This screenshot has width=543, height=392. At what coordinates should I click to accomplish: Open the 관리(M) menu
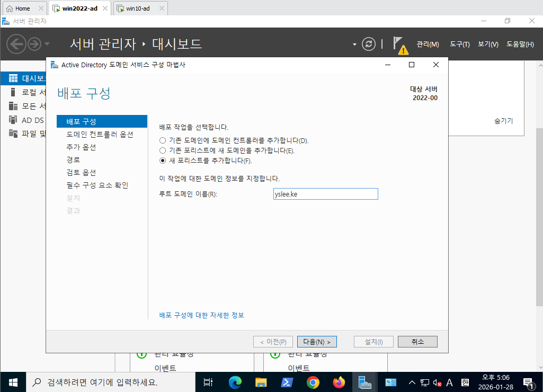(428, 44)
